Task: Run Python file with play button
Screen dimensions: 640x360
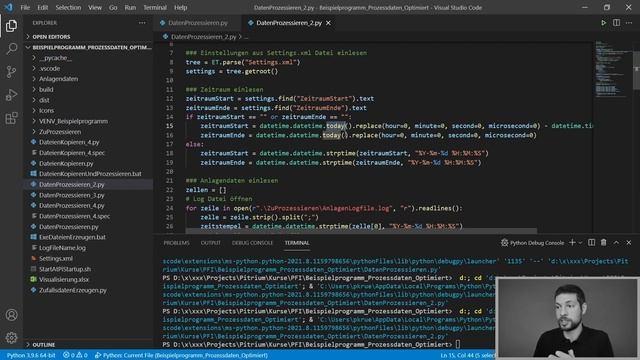Action: tap(603, 23)
